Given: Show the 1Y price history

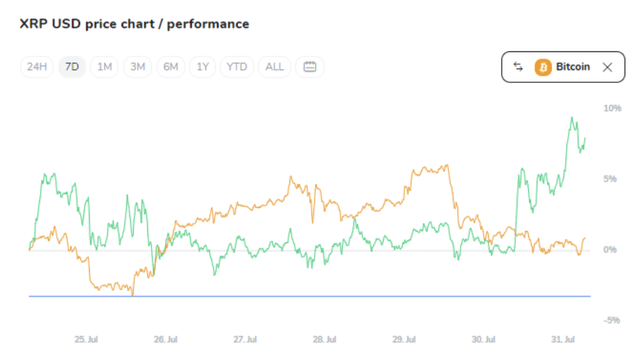Looking at the screenshot, I should tap(203, 67).
